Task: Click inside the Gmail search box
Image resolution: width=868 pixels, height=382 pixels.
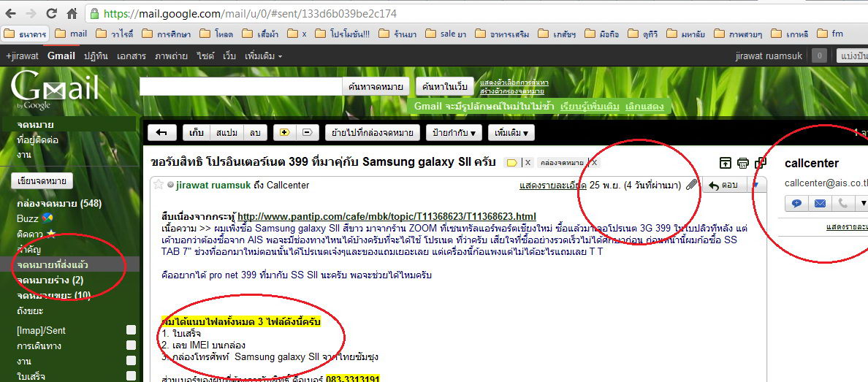Action: point(241,86)
